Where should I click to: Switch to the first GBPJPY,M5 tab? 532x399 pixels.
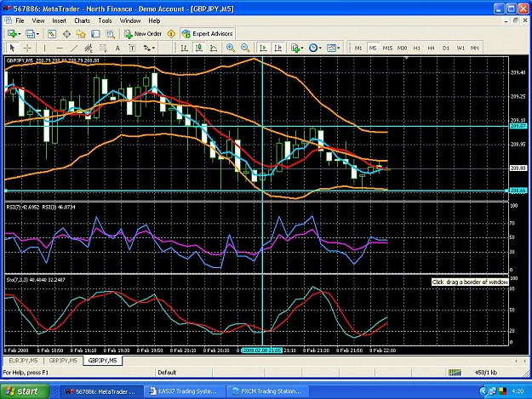[63, 361]
